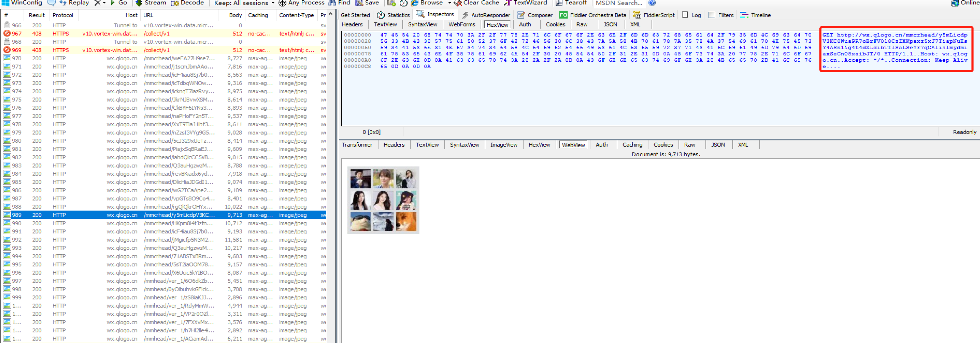Click the blue help question icon

click(652, 3)
